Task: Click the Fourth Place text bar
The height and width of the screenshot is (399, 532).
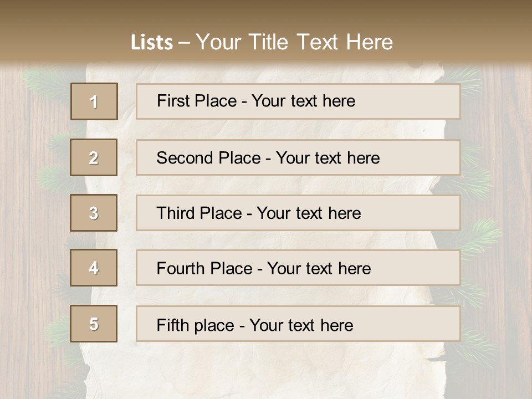Action: point(298,268)
